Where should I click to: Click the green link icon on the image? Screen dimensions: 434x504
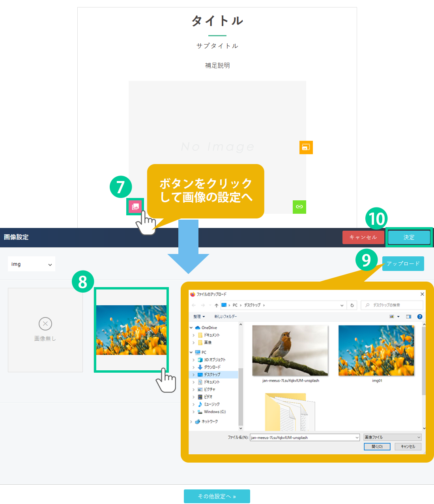tap(299, 207)
